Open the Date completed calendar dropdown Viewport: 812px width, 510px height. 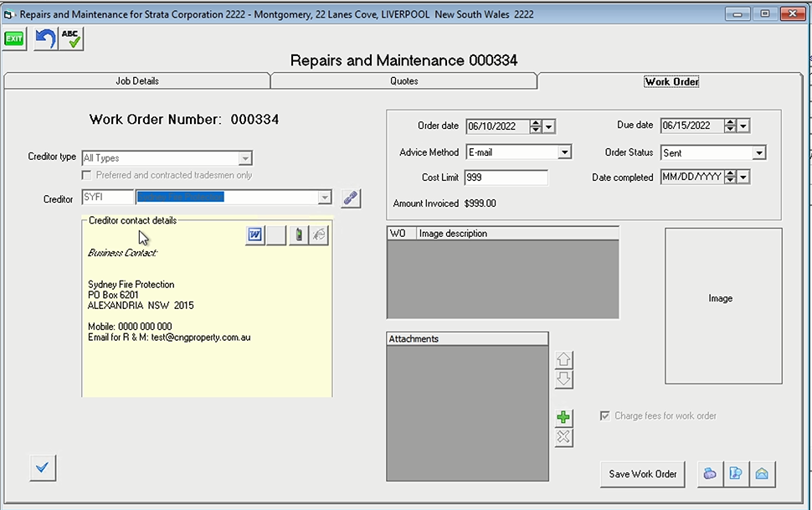click(x=743, y=178)
